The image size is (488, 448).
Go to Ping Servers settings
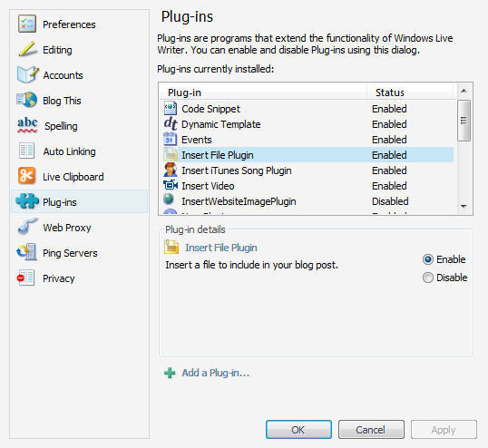tap(80, 253)
